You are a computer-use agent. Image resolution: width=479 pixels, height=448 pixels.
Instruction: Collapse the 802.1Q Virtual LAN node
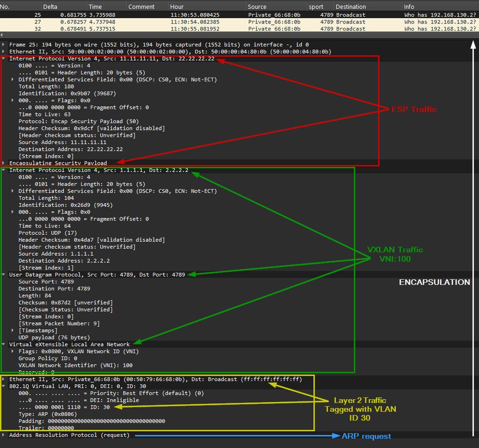coord(3,386)
